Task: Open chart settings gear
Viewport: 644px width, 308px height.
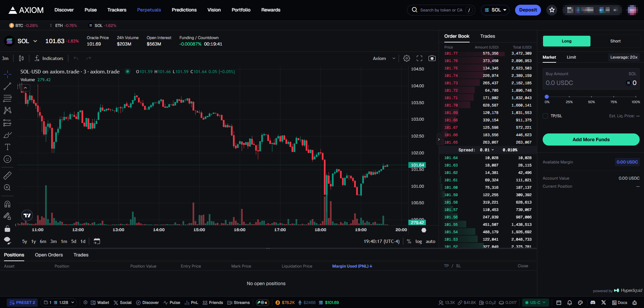Action: coord(407,58)
